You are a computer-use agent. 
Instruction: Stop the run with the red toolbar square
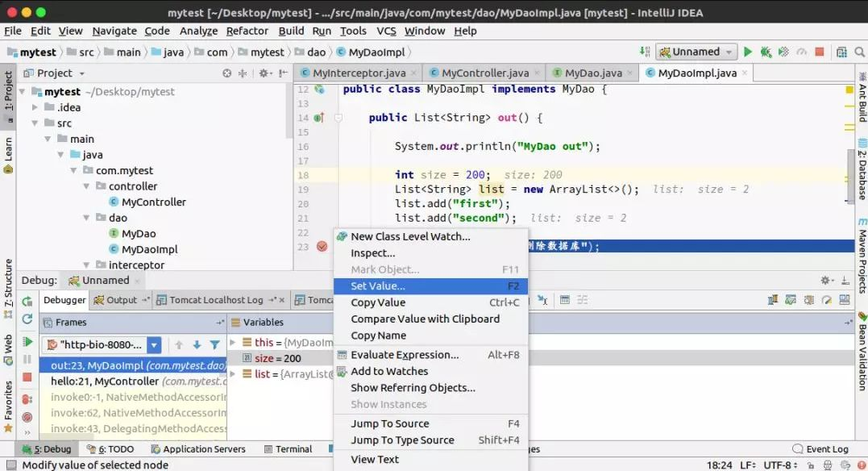coord(820,52)
